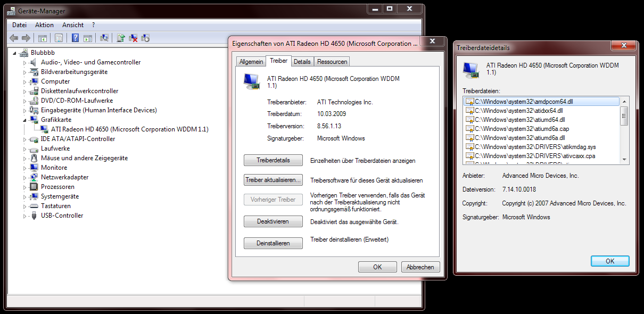Click the USB-Controller plug icon

coord(34,216)
